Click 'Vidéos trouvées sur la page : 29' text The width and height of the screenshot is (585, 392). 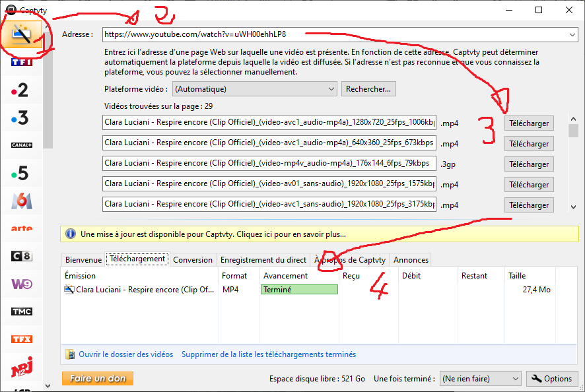coord(158,106)
